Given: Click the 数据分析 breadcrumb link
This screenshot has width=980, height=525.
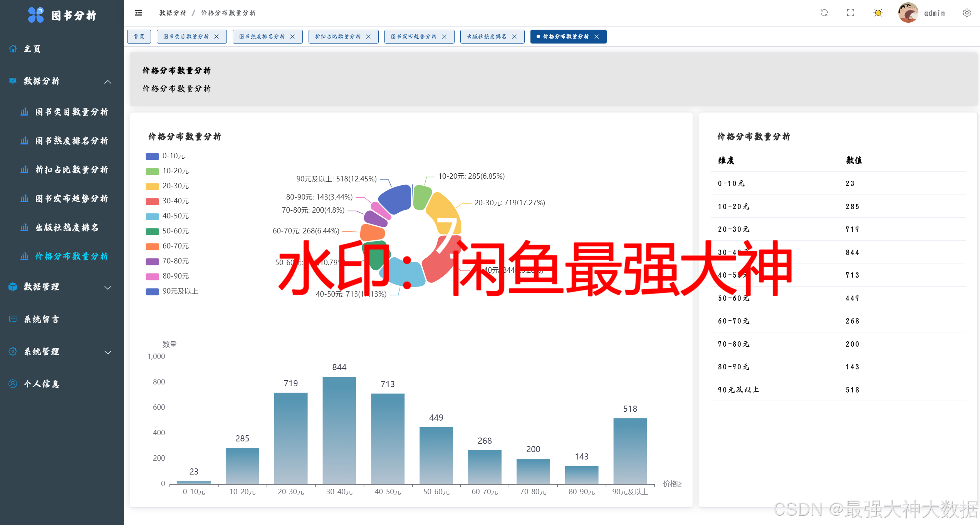Looking at the screenshot, I should pyautogui.click(x=173, y=13).
